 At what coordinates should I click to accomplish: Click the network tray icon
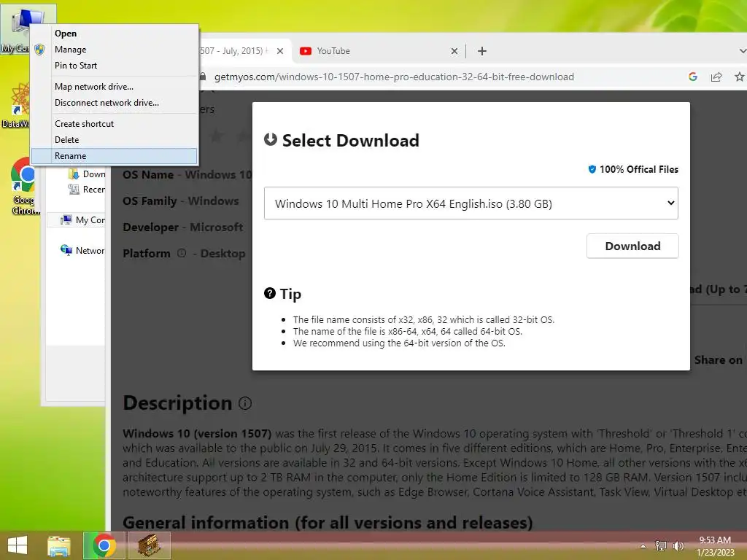coord(661,546)
